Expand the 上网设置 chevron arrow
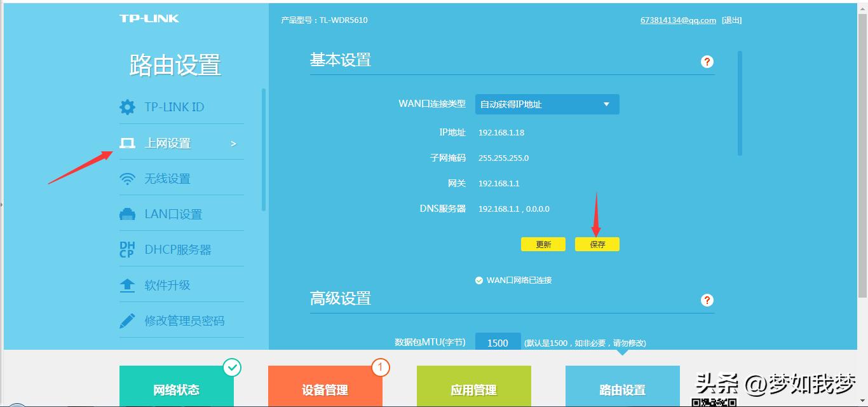This screenshot has height=407, width=868. point(233,143)
